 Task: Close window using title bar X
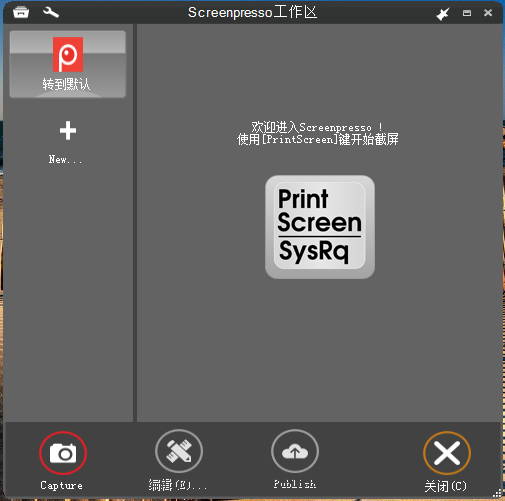pyautogui.click(x=488, y=13)
